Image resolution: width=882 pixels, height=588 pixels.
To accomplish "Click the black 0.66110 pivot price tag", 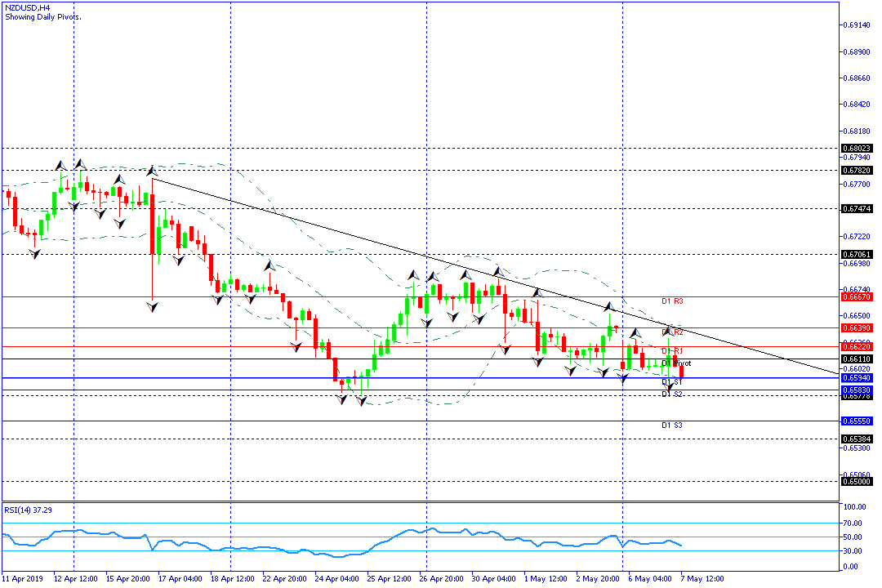I will coord(856,359).
